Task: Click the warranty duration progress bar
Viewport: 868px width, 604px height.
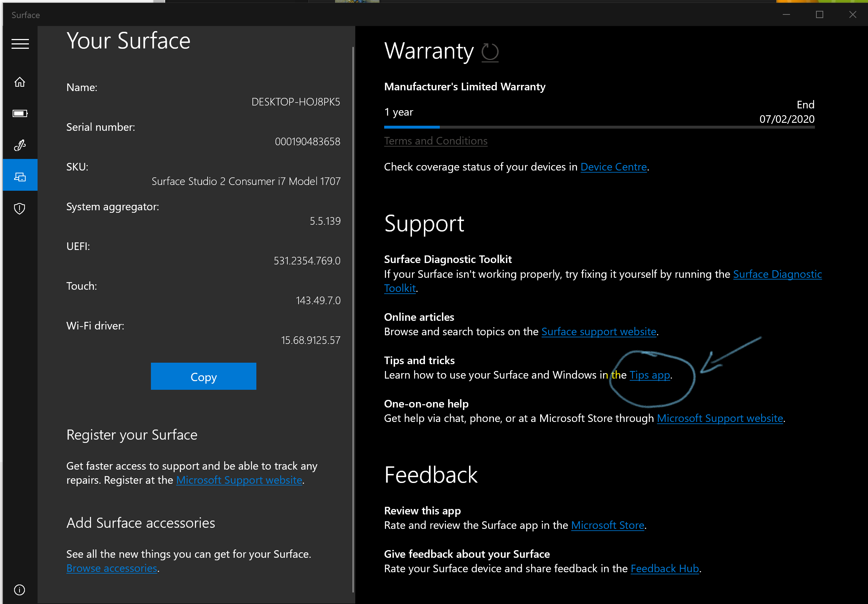Action: click(599, 128)
